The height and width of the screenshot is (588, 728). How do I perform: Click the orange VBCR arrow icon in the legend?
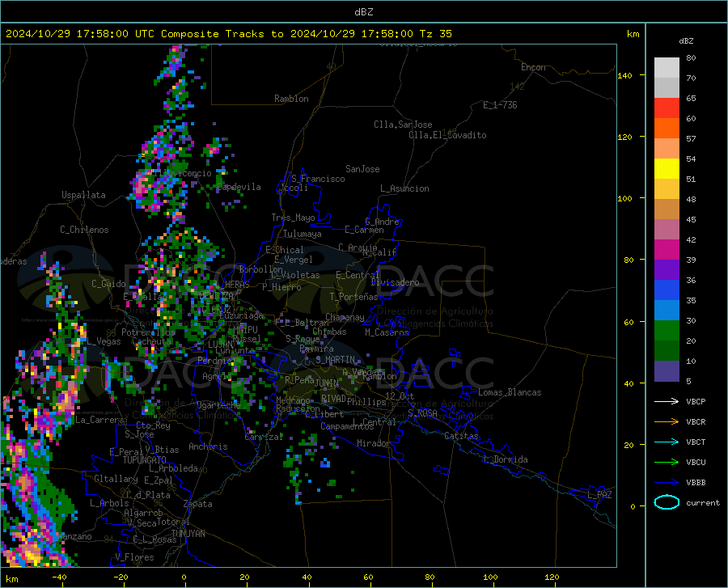667,422
